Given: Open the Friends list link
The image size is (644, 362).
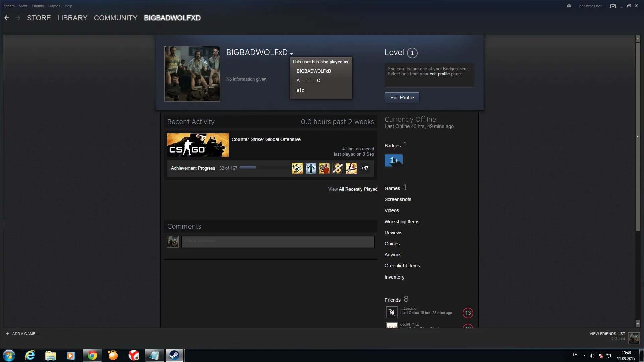Looking at the screenshot, I should (392, 300).
